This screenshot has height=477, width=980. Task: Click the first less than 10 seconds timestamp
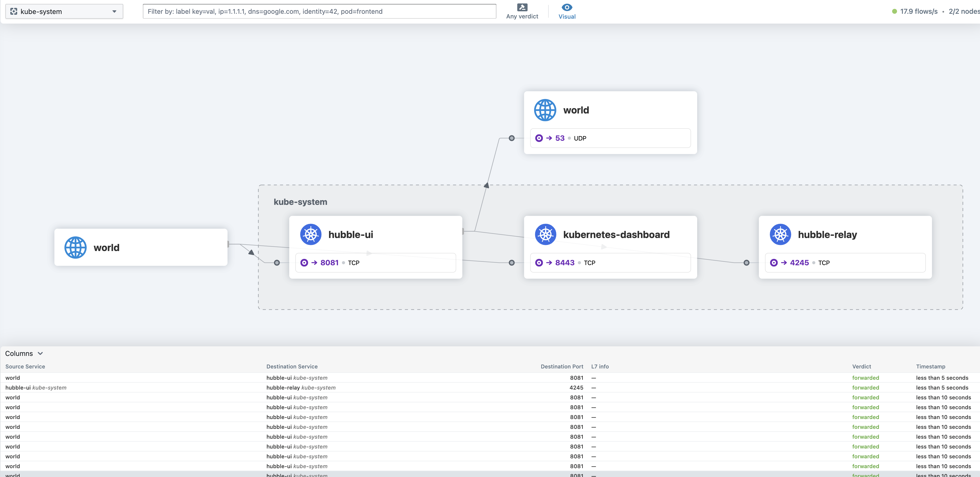point(943,397)
